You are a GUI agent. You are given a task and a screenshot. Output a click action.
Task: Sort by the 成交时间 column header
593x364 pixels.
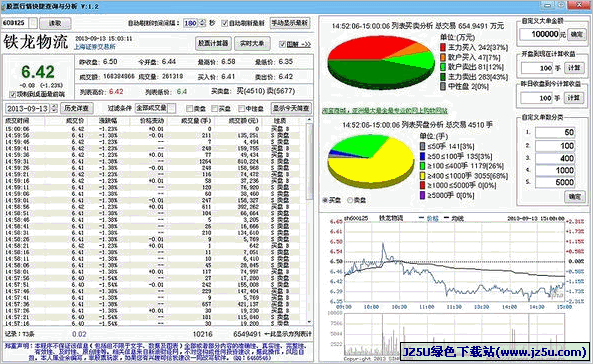[24, 121]
